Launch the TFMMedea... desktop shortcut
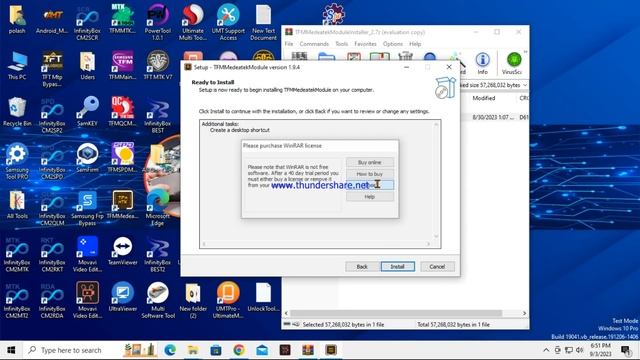The width and height of the screenshot is (640, 360). (122, 205)
